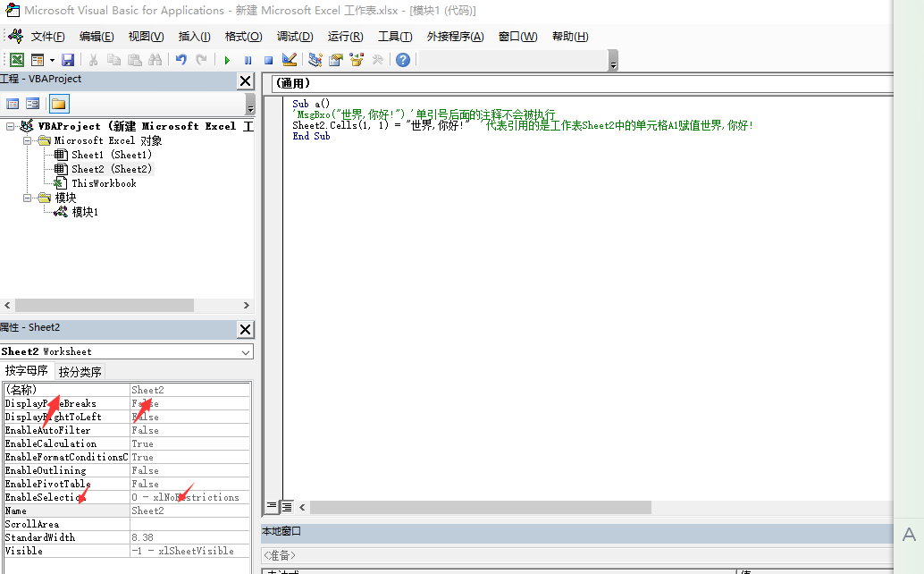
Task: Click the Reset stop square icon
Action: coord(268,60)
